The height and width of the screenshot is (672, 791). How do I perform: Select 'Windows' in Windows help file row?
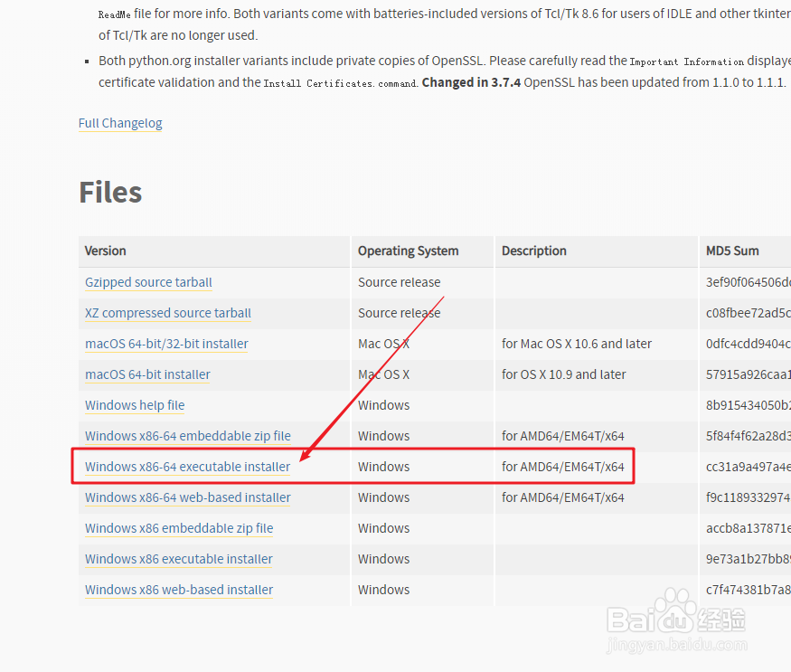(383, 405)
